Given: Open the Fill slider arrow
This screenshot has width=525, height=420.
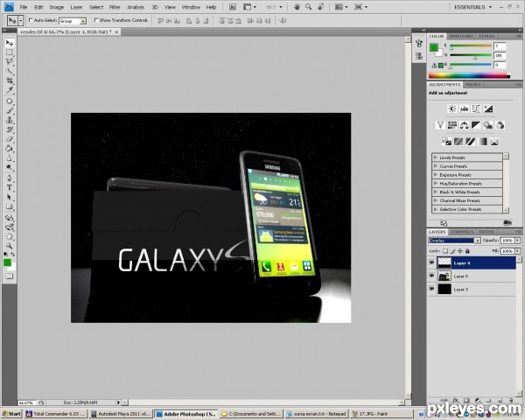Looking at the screenshot, I should pyautogui.click(x=518, y=251).
